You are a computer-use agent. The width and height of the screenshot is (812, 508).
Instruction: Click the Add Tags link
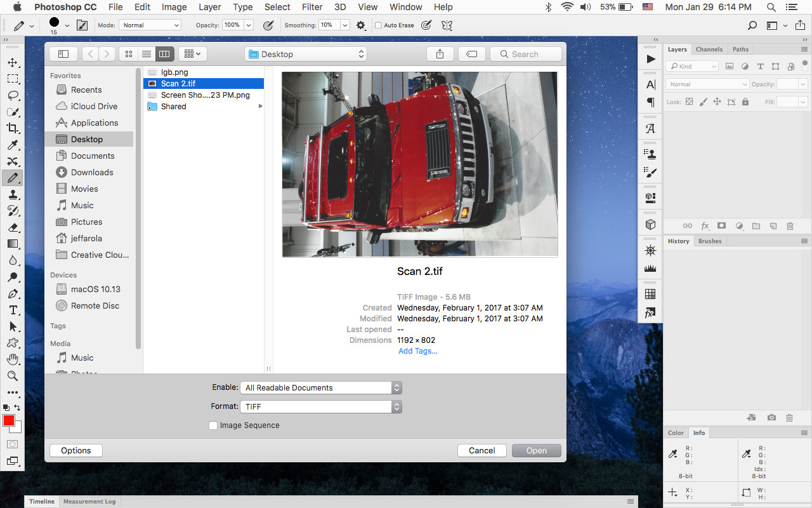tap(417, 351)
